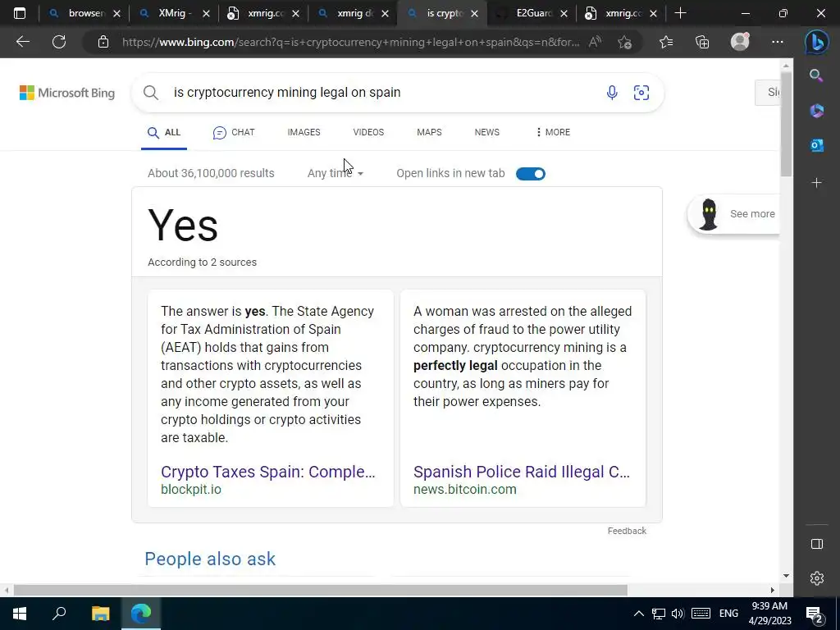Open touch keyboard tray icon
840x630 pixels.
[701, 614]
